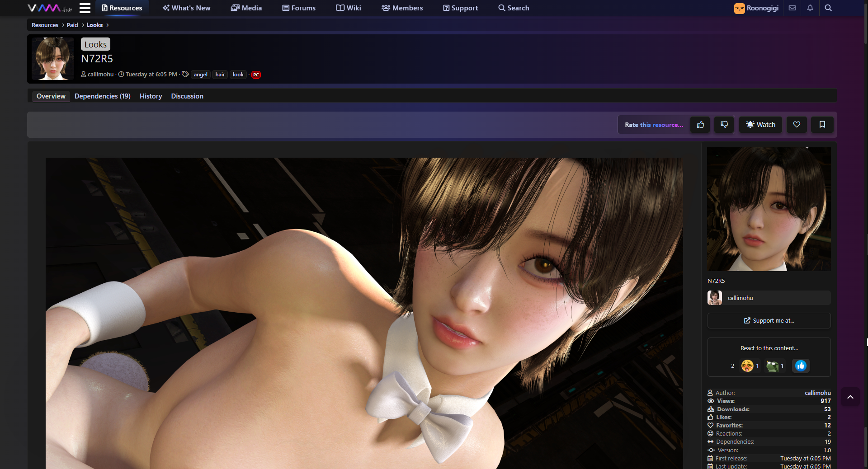Click the blue Like reaction icon
This screenshot has width=868, height=469.
click(801, 366)
